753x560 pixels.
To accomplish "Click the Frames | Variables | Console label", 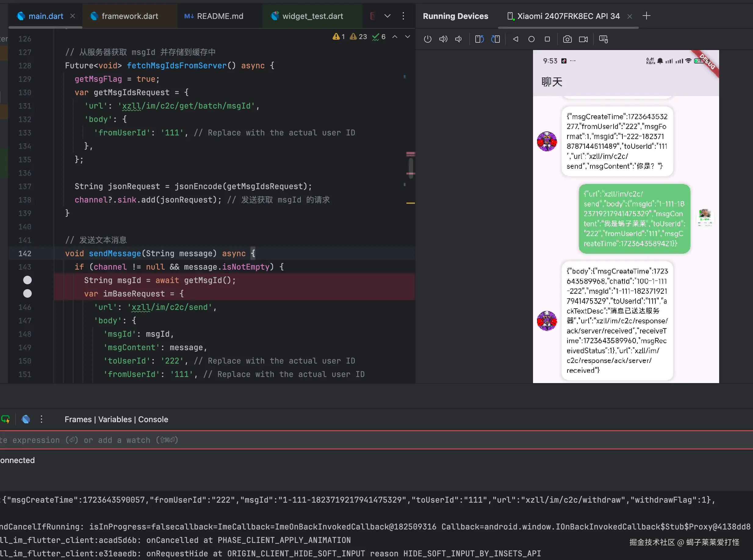I will pyautogui.click(x=116, y=419).
